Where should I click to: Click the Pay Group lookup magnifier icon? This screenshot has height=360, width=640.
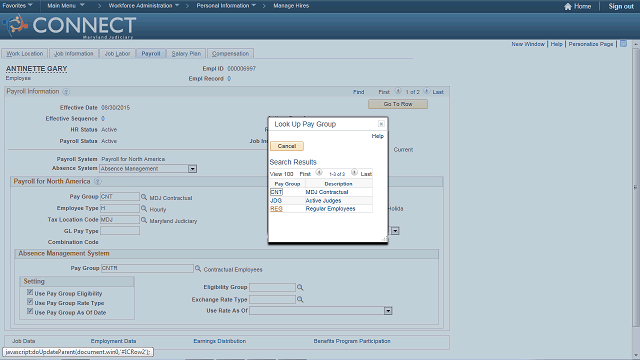coord(144,197)
